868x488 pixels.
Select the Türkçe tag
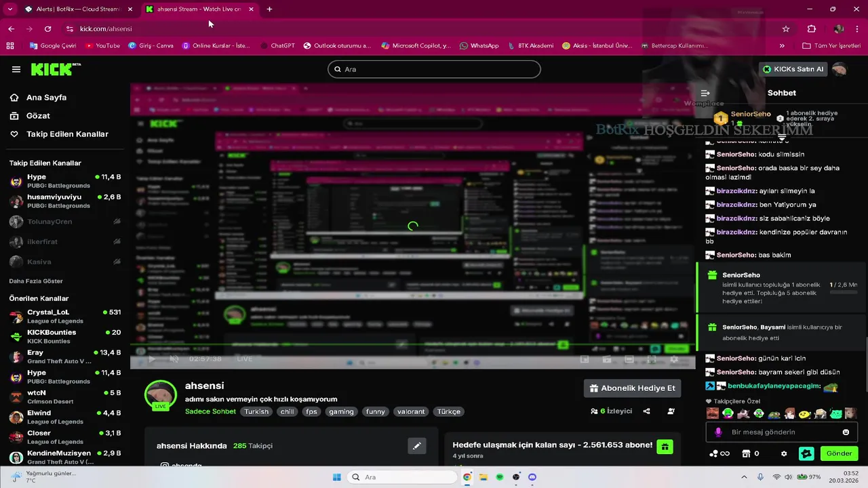coord(449,411)
